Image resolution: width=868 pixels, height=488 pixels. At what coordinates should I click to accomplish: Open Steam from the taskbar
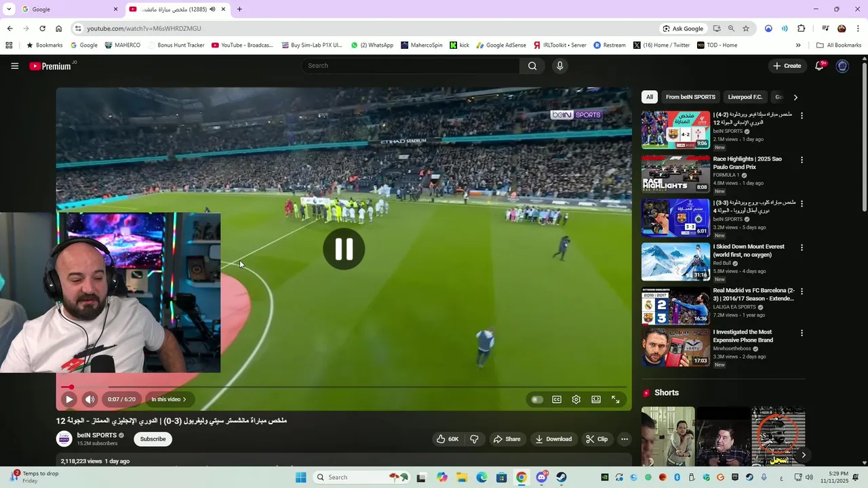[x=561, y=477]
